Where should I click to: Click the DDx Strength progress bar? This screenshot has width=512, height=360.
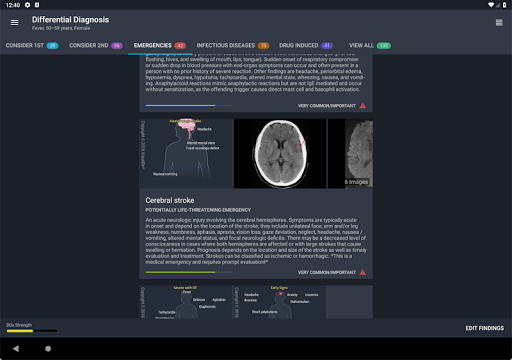32,331
